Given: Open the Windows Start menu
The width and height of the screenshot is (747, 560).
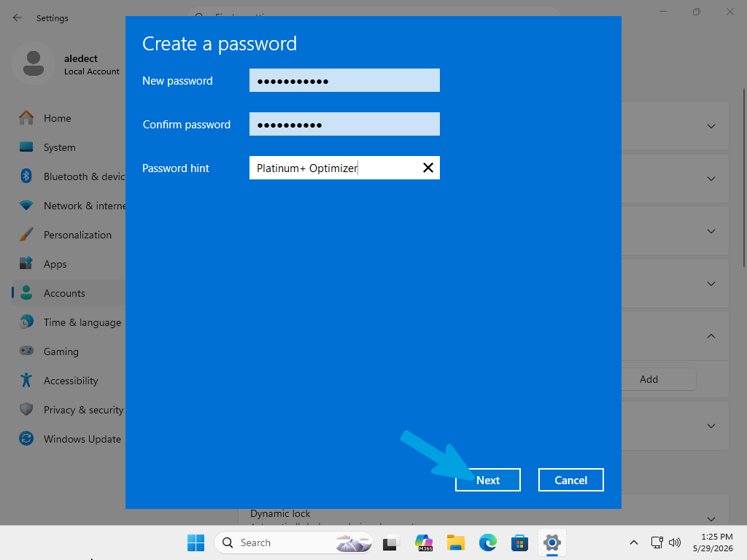Looking at the screenshot, I should point(196,542).
